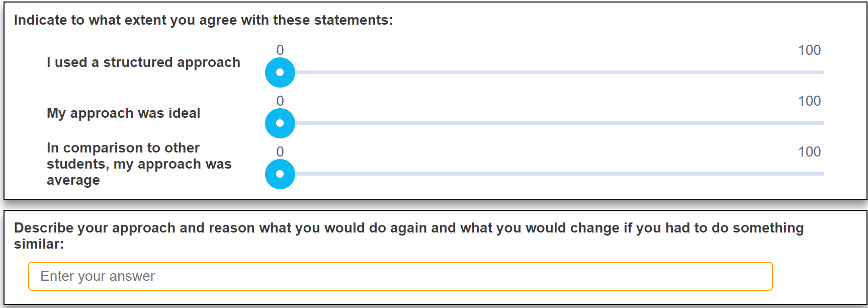Click the 'My approach was ideal' slider handle
868x308 pixels.
[280, 123]
